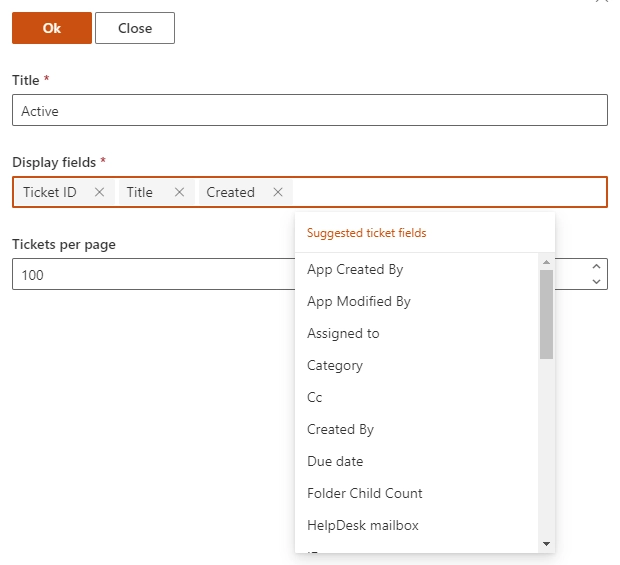620x565 pixels.
Task: Select App Modified By suggestion
Action: (417, 302)
